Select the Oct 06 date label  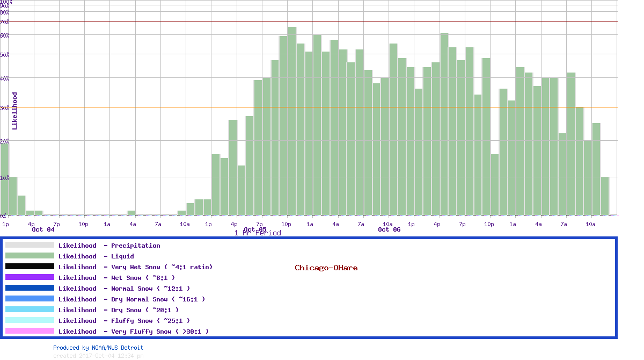pos(389,229)
